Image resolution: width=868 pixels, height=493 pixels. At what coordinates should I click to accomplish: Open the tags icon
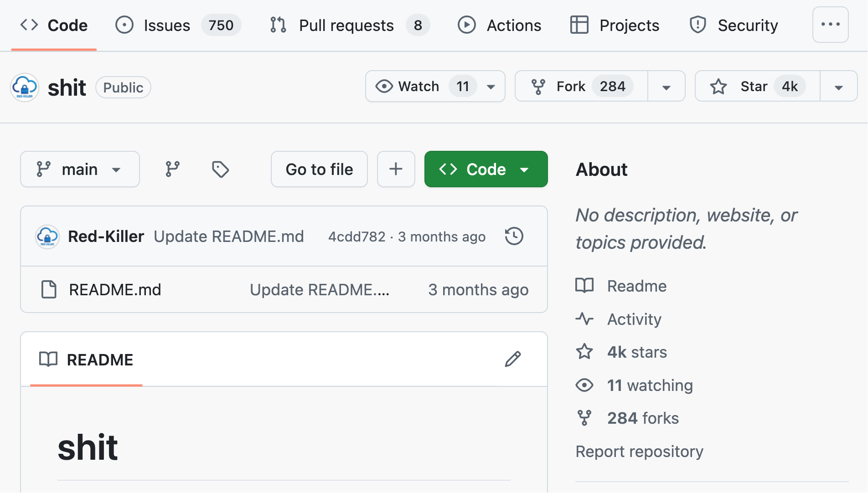(220, 169)
